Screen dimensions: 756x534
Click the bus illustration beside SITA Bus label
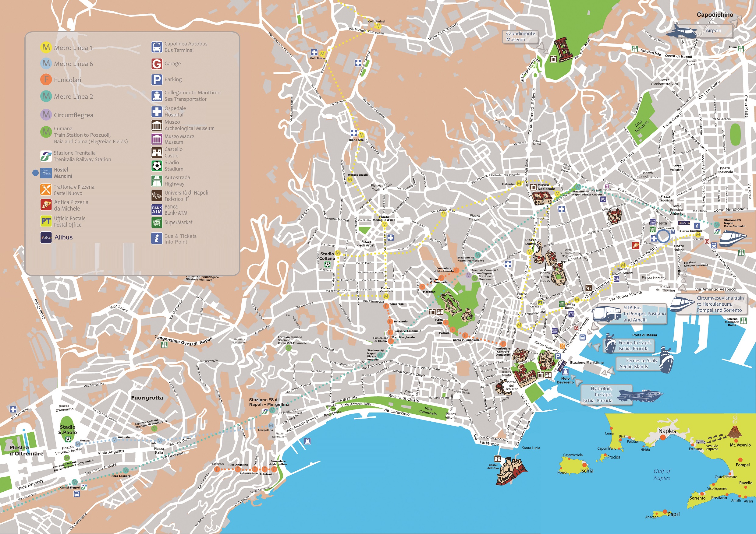(607, 314)
